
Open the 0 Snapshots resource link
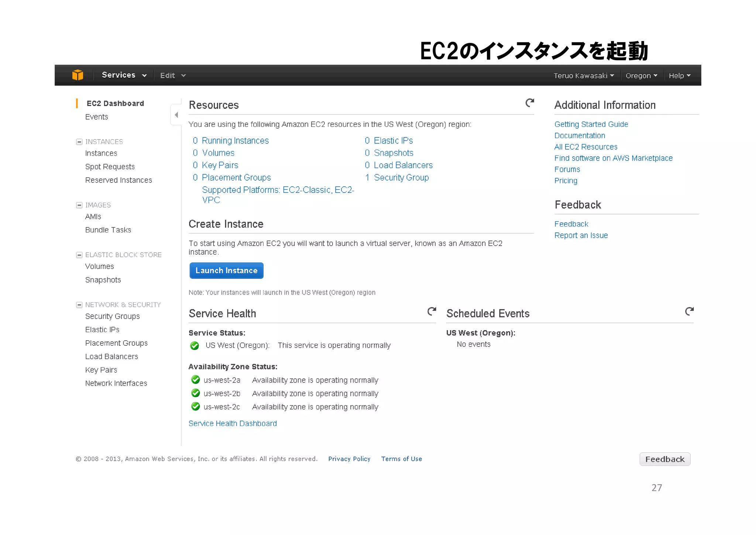click(389, 153)
